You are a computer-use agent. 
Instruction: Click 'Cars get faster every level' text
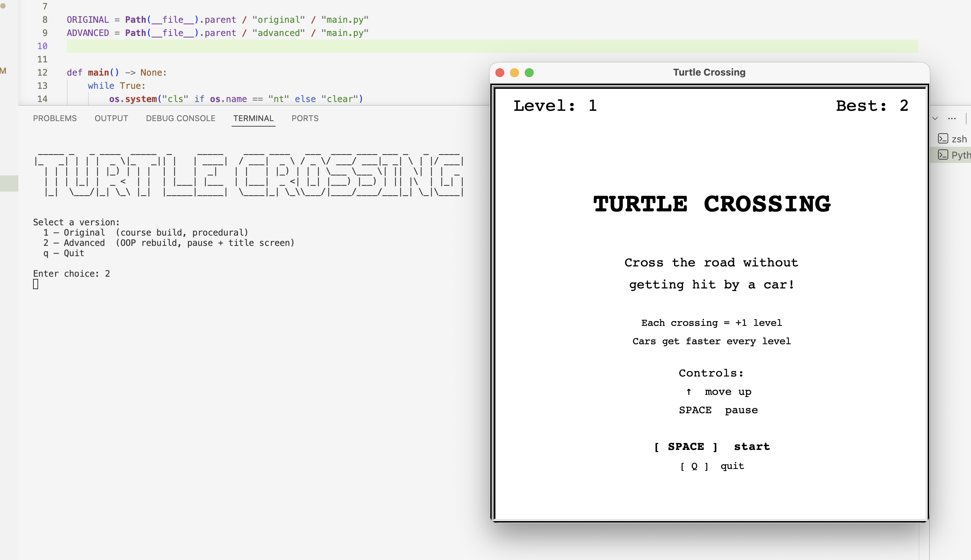coord(712,341)
